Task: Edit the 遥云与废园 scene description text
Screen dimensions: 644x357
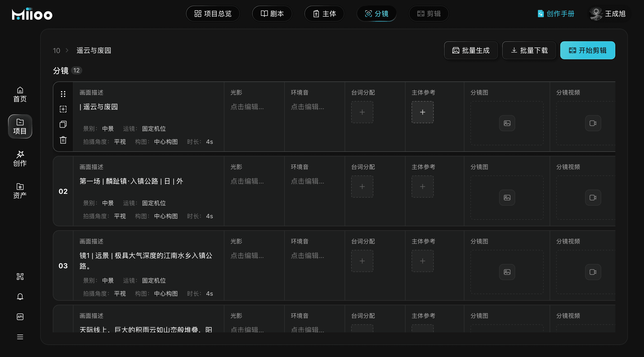Action: pyautogui.click(x=99, y=107)
